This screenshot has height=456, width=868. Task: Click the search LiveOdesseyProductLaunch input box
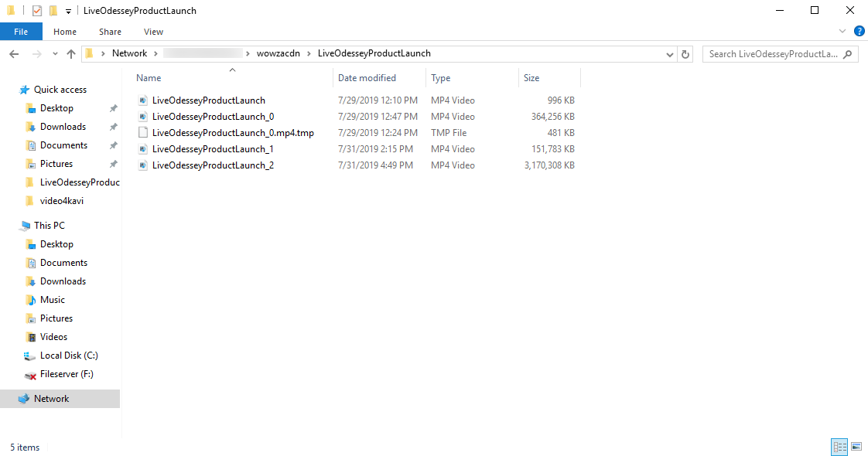(x=774, y=54)
